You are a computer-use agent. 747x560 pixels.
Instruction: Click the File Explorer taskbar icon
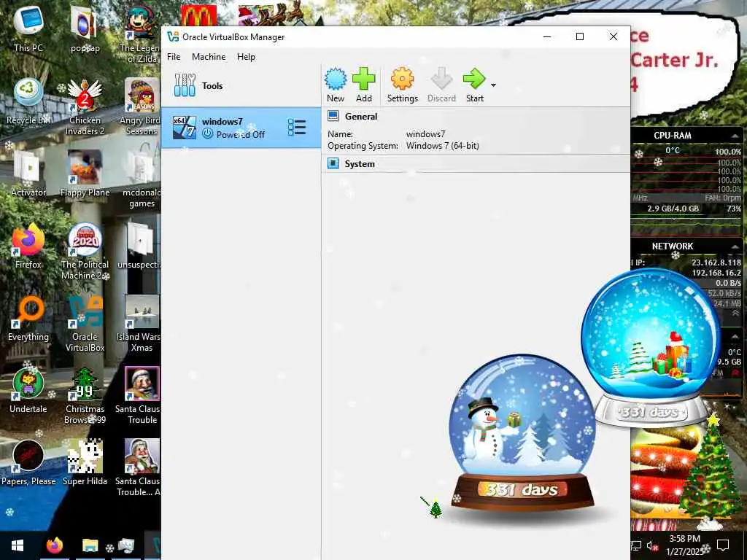pyautogui.click(x=90, y=545)
